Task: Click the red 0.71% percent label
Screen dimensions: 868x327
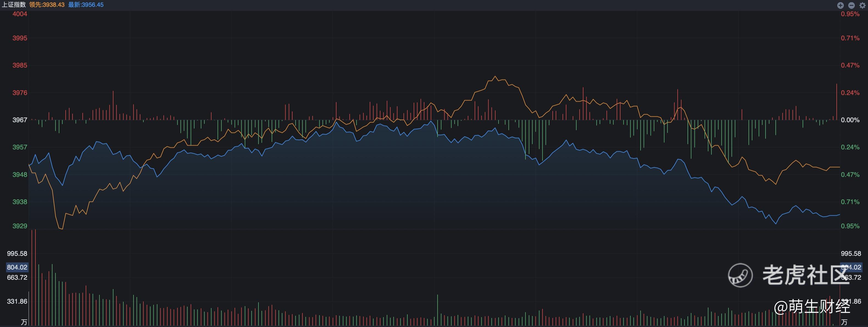Action: point(850,38)
